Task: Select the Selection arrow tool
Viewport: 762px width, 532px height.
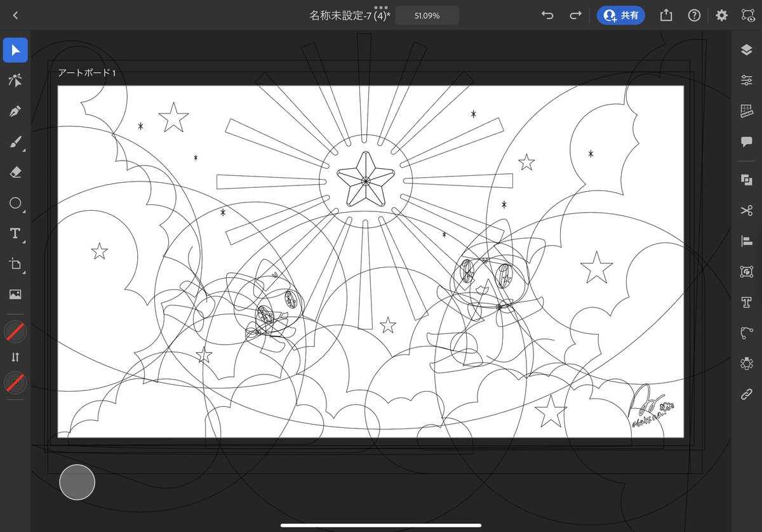Action: tap(15, 50)
